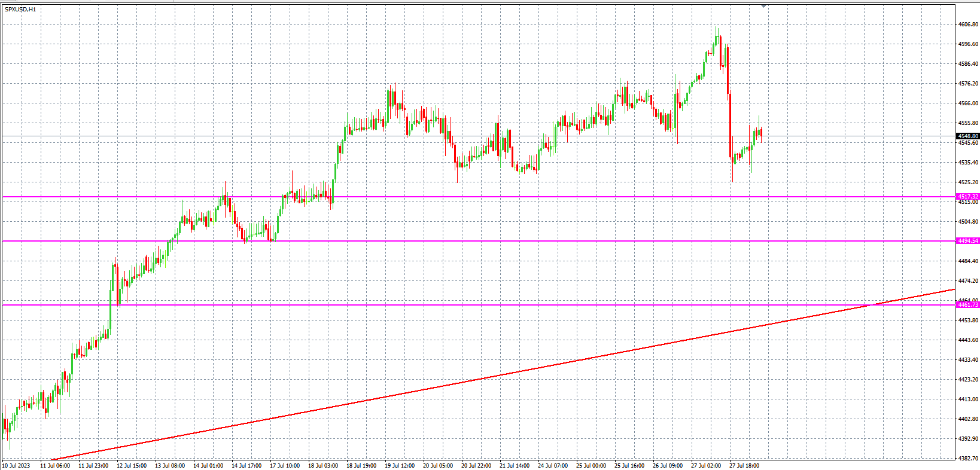Click the current price label 4548.80
Image resolution: width=980 pixels, height=470 pixels.
(x=967, y=136)
